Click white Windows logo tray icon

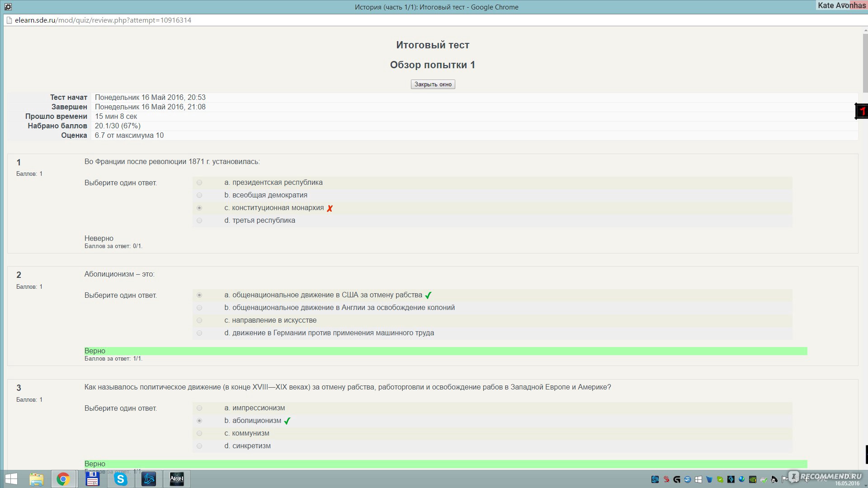[698, 479]
